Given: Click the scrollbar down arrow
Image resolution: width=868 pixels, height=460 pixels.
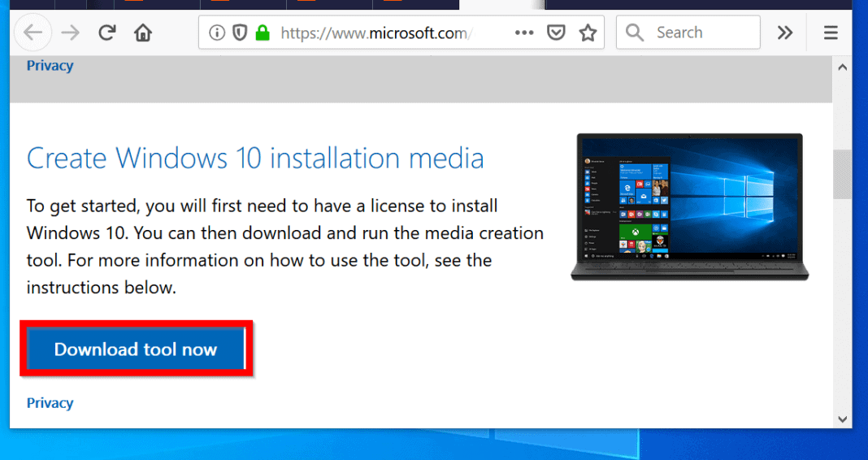Looking at the screenshot, I should coord(842,419).
